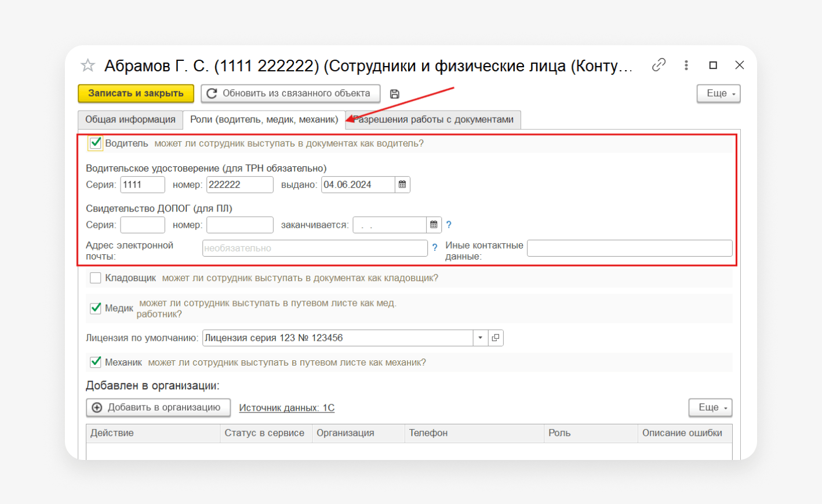The height and width of the screenshot is (504, 822).
Task: Open the top Еще menu
Action: point(719,93)
